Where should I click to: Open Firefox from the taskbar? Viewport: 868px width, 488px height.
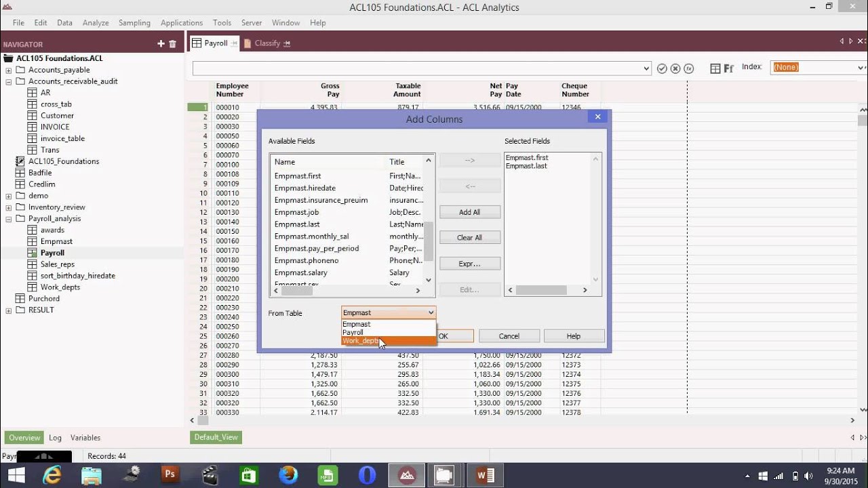[288, 475]
